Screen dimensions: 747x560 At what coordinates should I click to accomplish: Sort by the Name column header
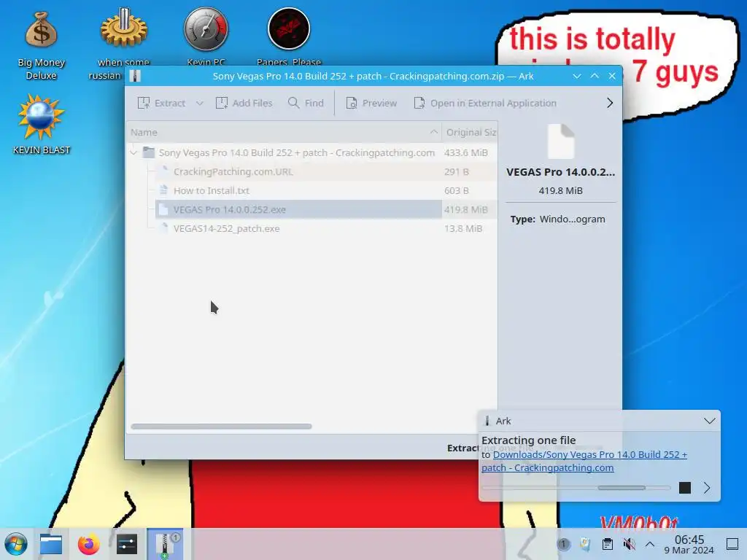pos(284,133)
